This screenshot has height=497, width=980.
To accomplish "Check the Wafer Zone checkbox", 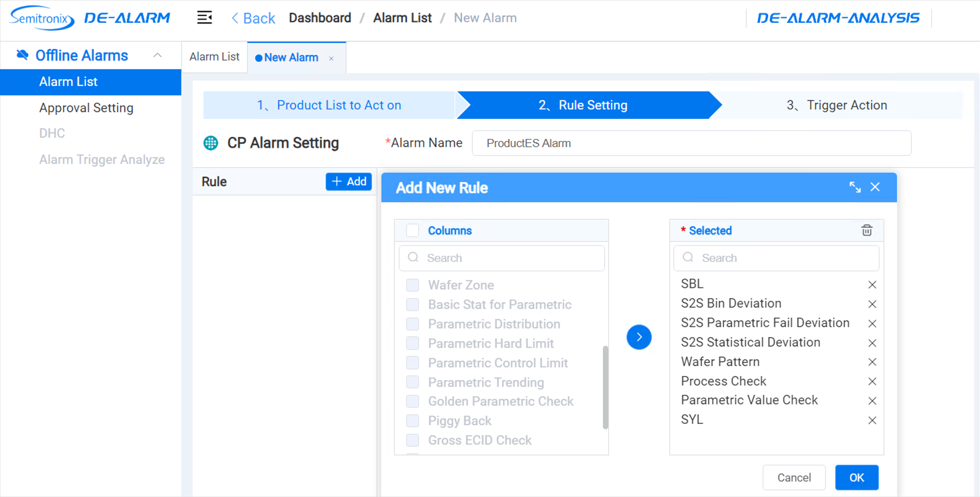I will (412, 285).
